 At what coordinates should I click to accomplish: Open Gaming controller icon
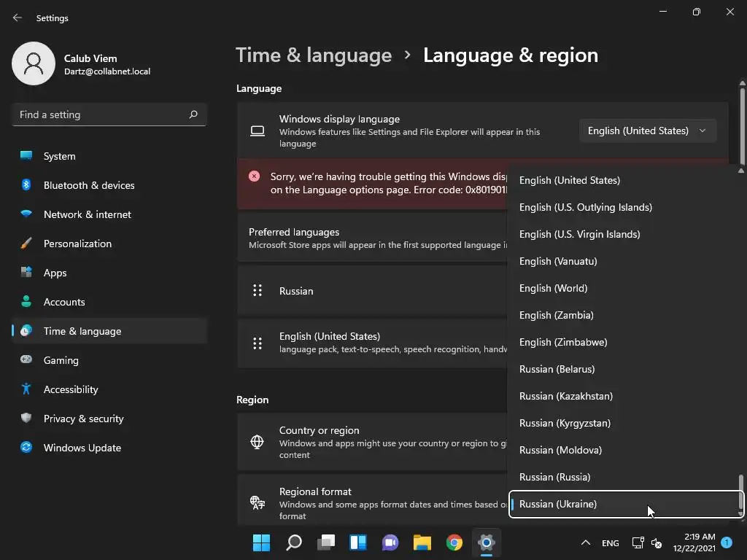[x=26, y=359]
